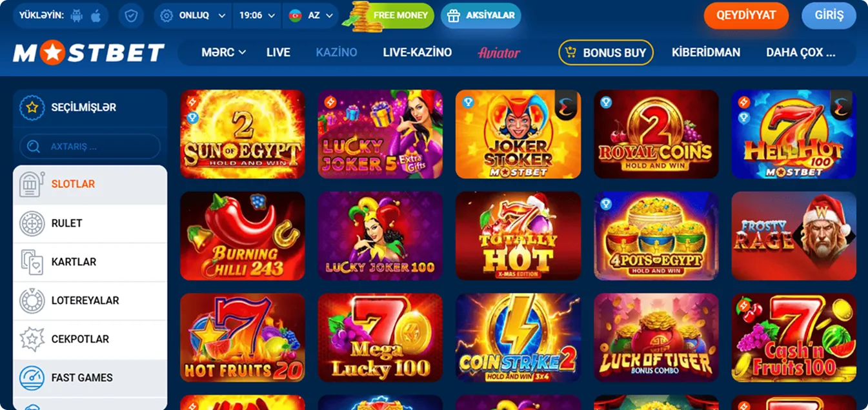This screenshot has height=410, width=868.
Task: Click the Android download icon
Action: [77, 15]
